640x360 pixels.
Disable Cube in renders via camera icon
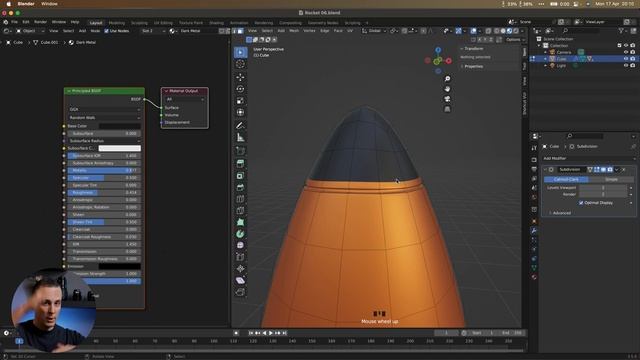coord(633,59)
